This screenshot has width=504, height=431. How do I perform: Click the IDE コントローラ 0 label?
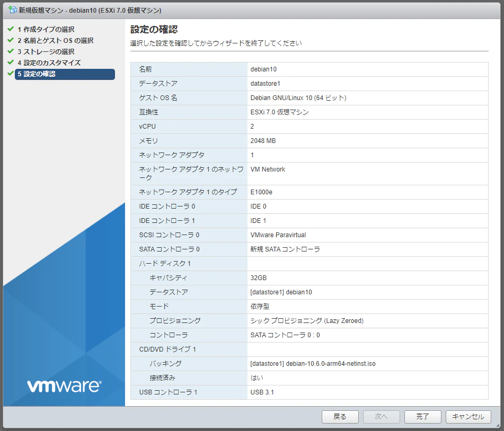(x=167, y=206)
